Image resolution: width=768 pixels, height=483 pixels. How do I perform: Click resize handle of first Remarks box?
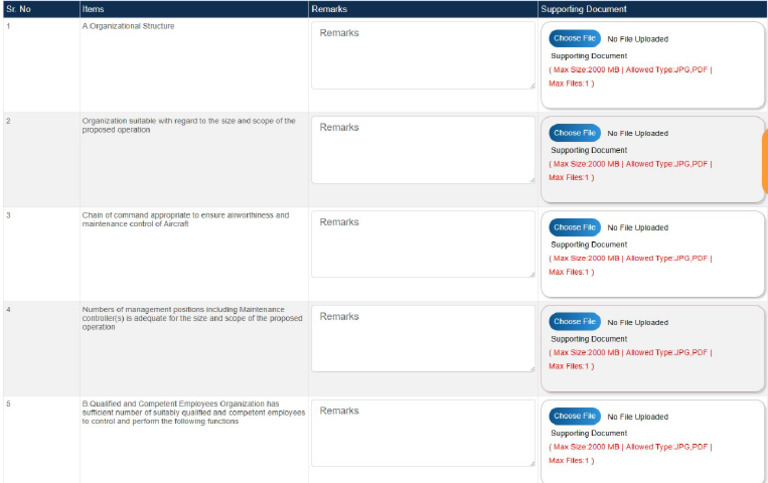(532, 86)
